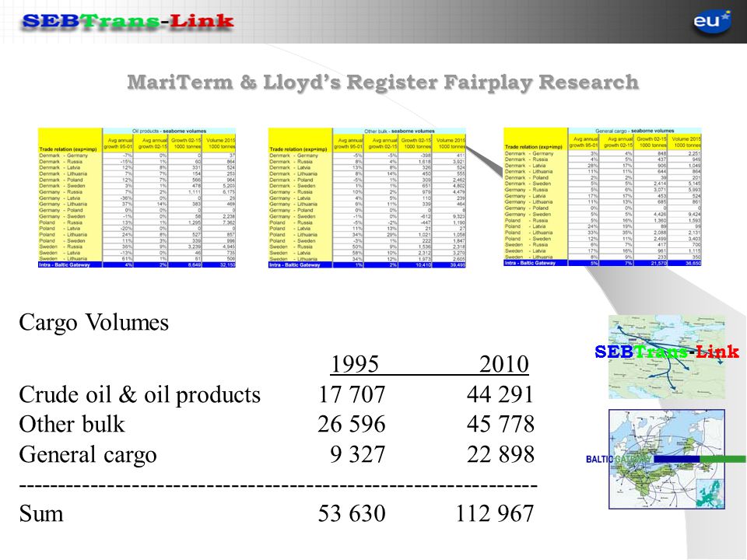
Task: Click the EU logo badge
Action: 712,22
